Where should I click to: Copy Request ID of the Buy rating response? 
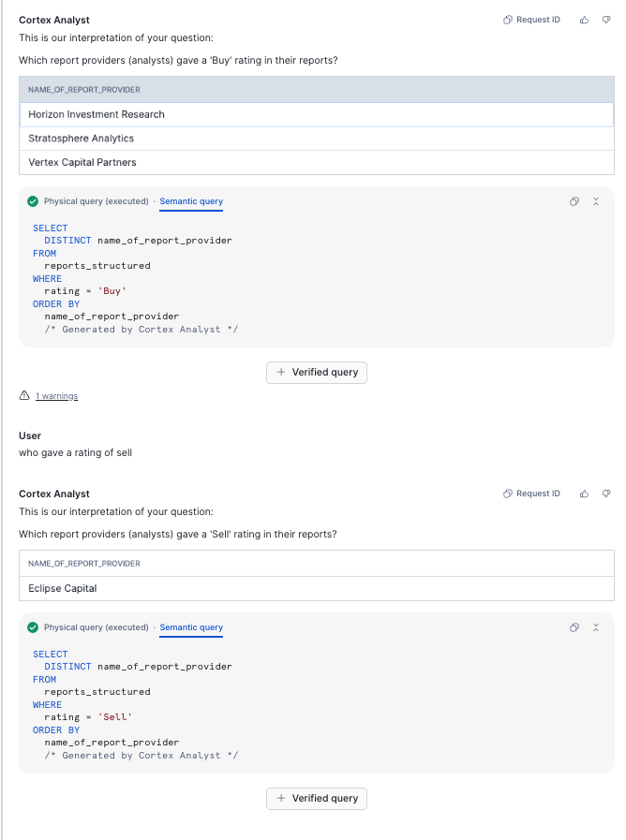531,20
